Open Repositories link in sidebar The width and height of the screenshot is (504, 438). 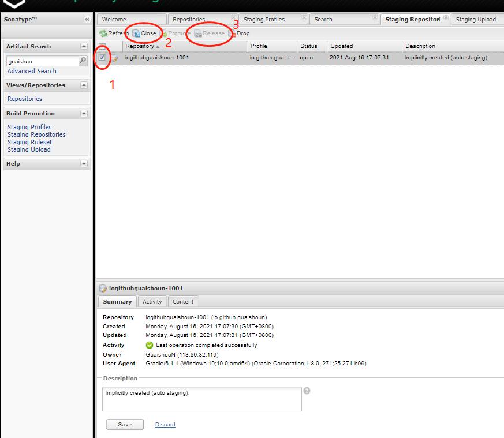click(25, 99)
